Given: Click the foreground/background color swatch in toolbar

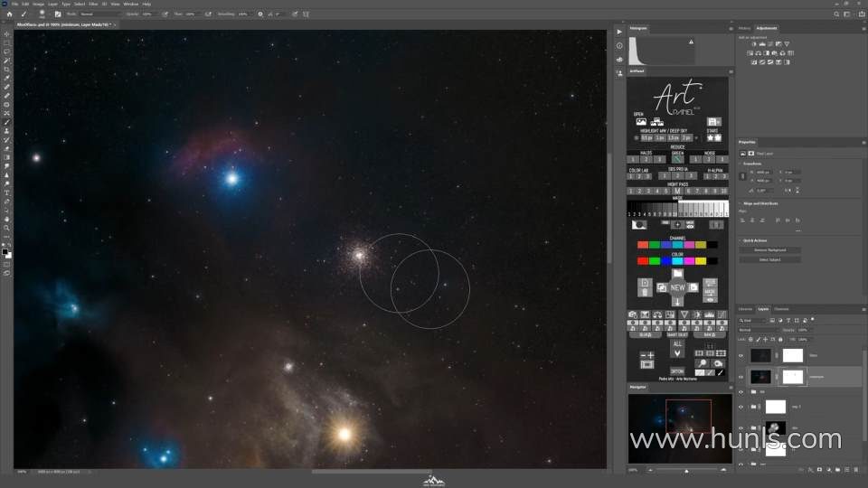Looking at the screenshot, I should tap(6, 253).
